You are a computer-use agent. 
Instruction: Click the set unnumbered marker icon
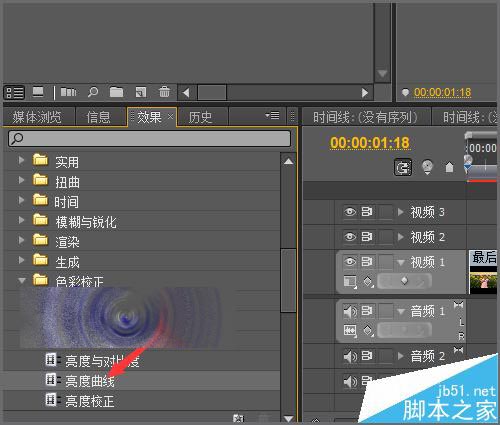point(449,167)
